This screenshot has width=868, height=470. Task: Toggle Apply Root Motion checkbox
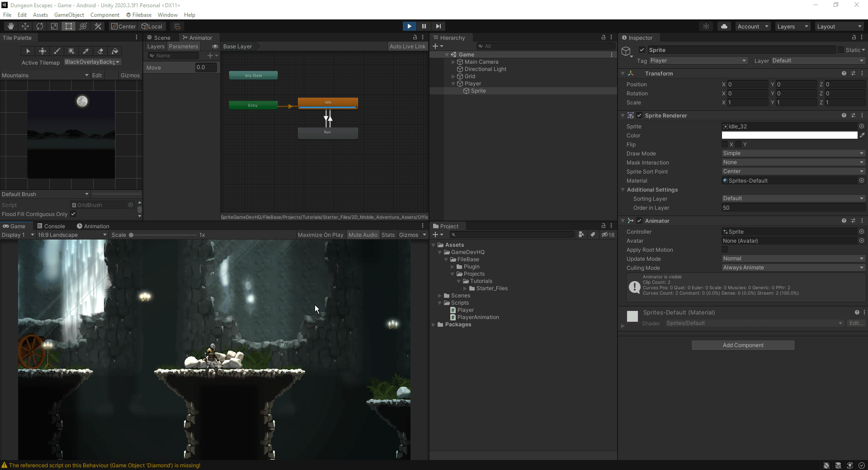pyautogui.click(x=725, y=249)
